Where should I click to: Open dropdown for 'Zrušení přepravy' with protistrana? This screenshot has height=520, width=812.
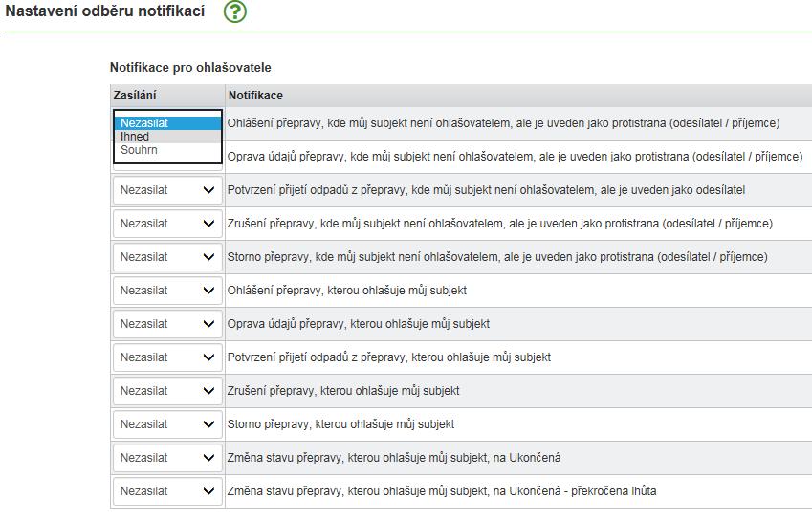pyautogui.click(x=167, y=224)
